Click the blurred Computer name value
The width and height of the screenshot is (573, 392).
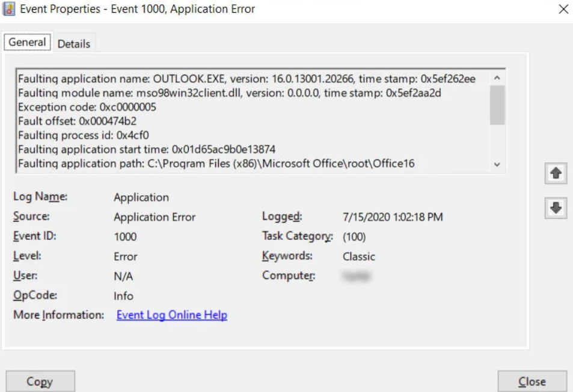click(357, 276)
